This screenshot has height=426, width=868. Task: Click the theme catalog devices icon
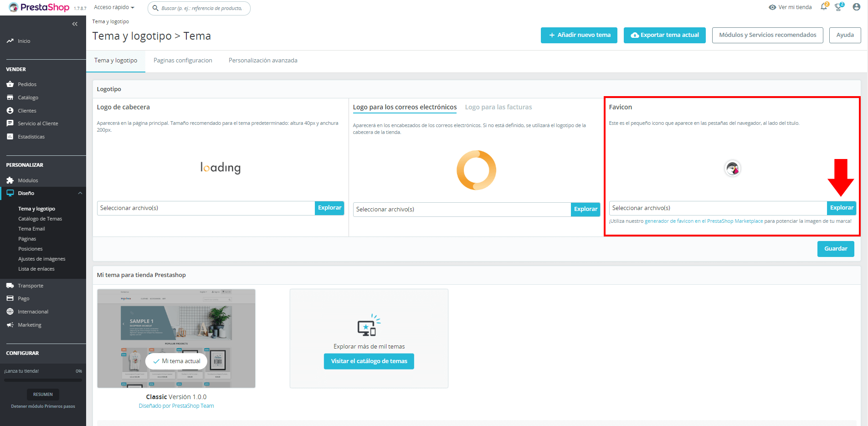369,325
